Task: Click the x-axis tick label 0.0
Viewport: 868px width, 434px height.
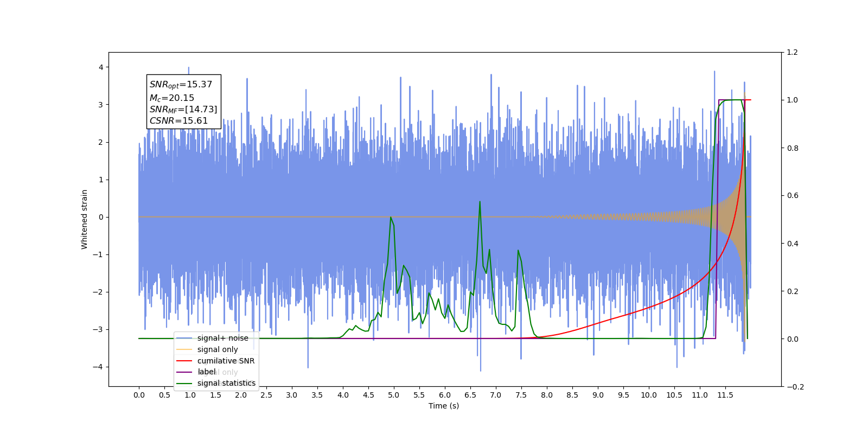Action: (139, 395)
